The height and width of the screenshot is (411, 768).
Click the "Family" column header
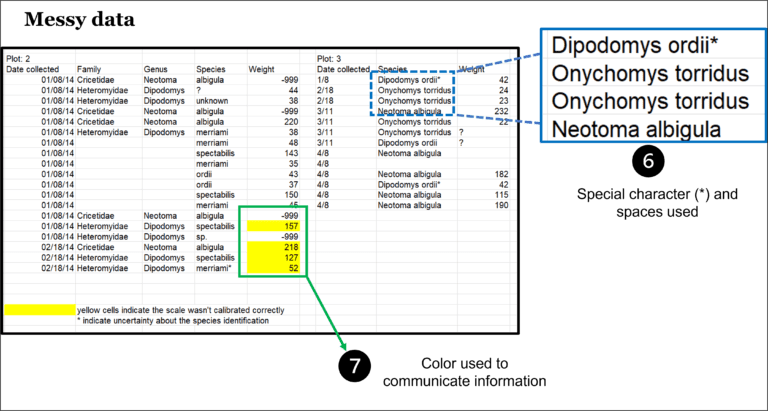pos(89,70)
